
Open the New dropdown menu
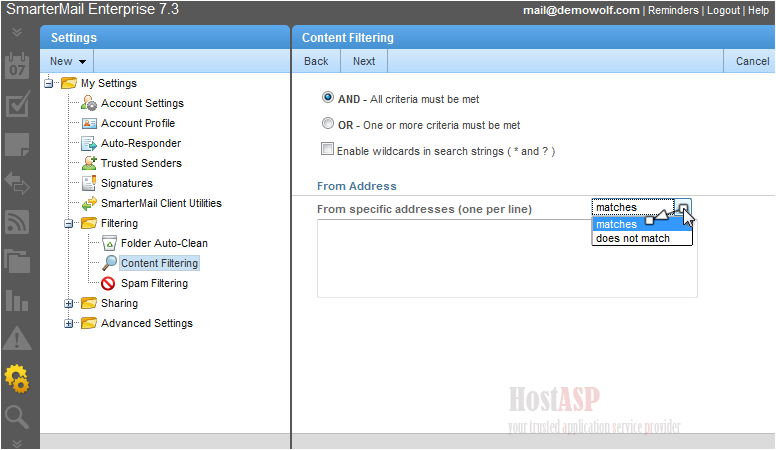(67, 61)
